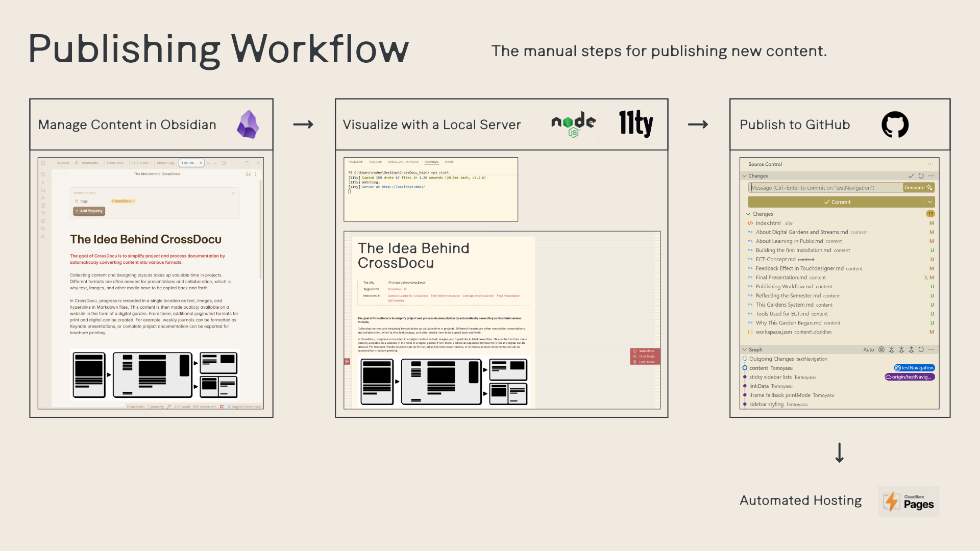Click the Commit button

(x=837, y=202)
